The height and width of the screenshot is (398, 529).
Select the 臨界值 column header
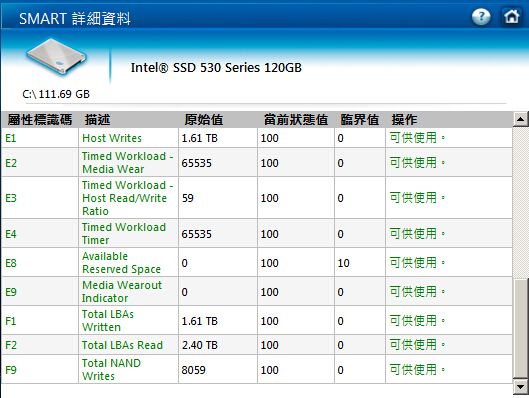(360, 119)
